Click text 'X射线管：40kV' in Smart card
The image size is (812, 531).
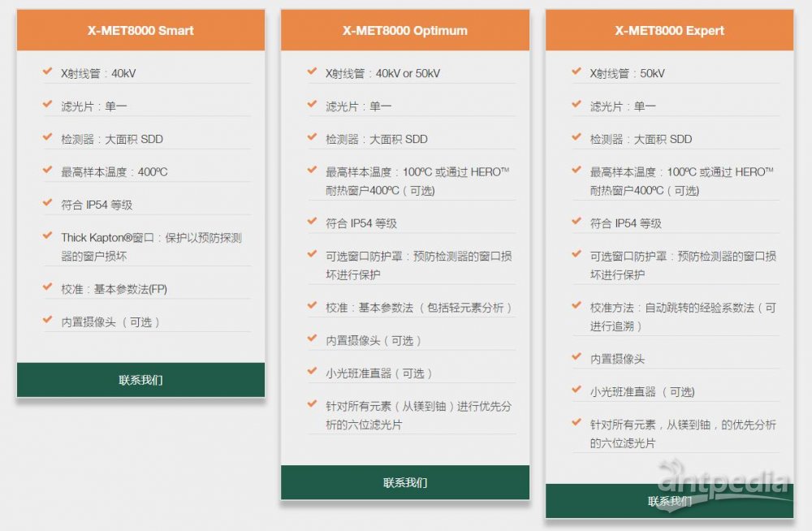pyautogui.click(x=98, y=74)
